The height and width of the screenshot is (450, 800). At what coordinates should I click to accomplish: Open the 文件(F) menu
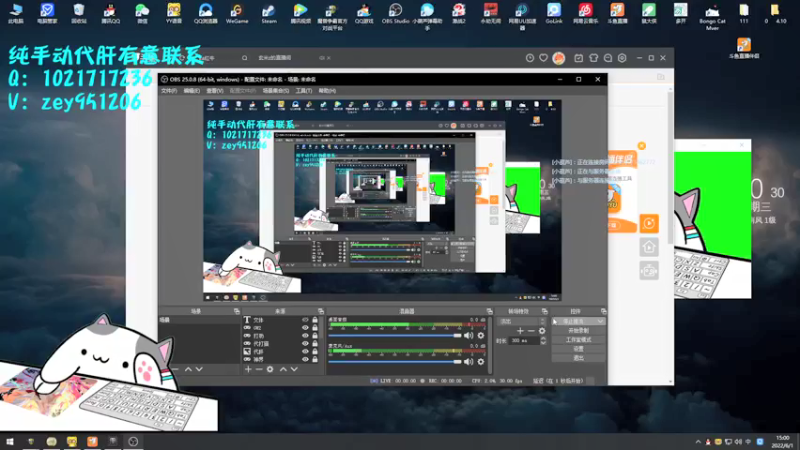pos(169,91)
